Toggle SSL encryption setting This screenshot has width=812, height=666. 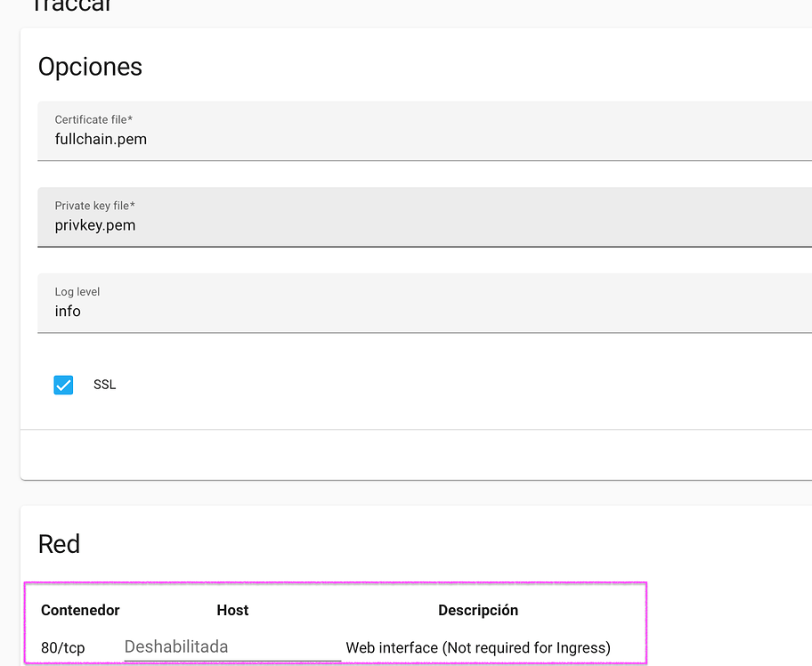63,385
